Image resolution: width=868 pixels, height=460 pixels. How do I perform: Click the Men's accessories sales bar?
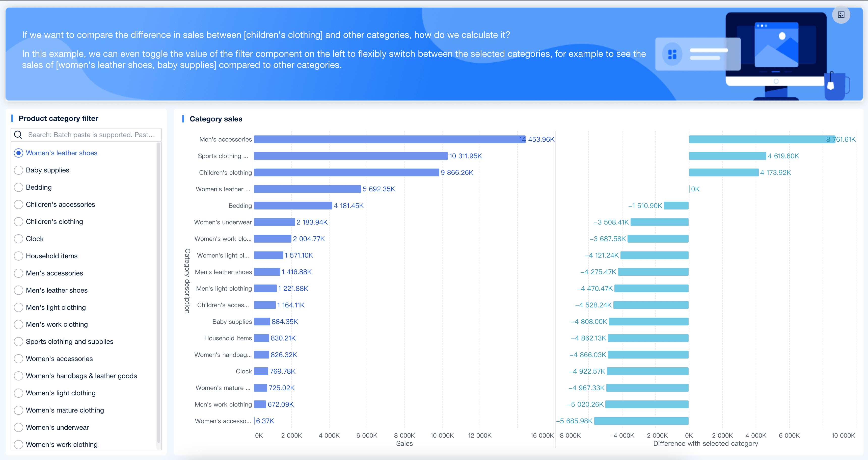[x=390, y=139]
